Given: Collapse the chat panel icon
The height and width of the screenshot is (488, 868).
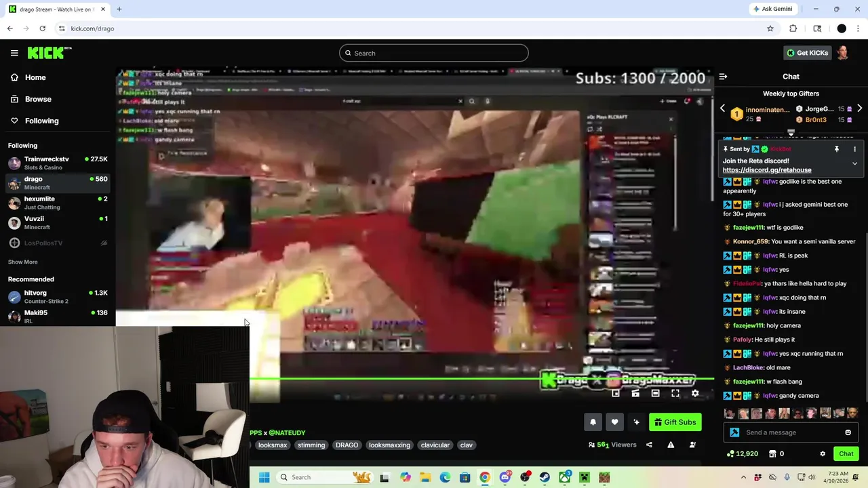Looking at the screenshot, I should [x=723, y=77].
